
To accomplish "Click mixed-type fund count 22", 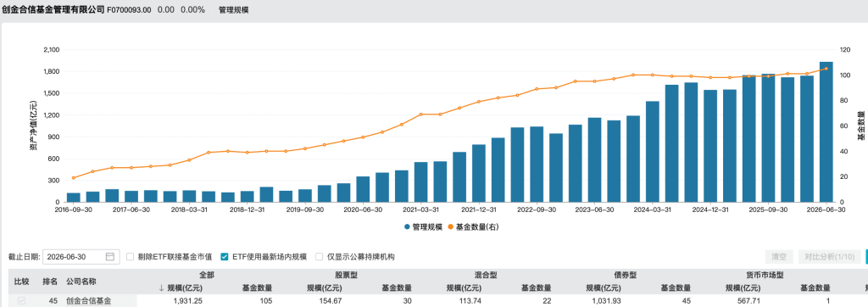I will tap(548, 301).
